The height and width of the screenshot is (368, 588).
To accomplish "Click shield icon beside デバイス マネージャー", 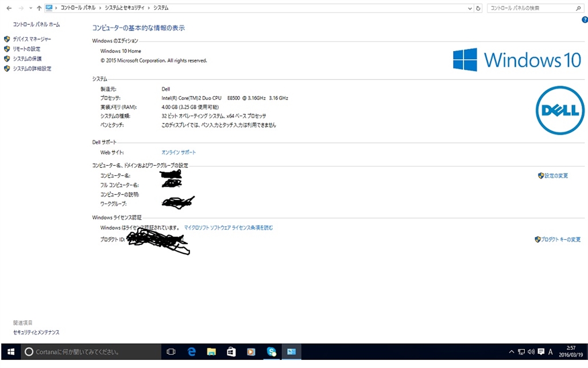I will coord(7,39).
